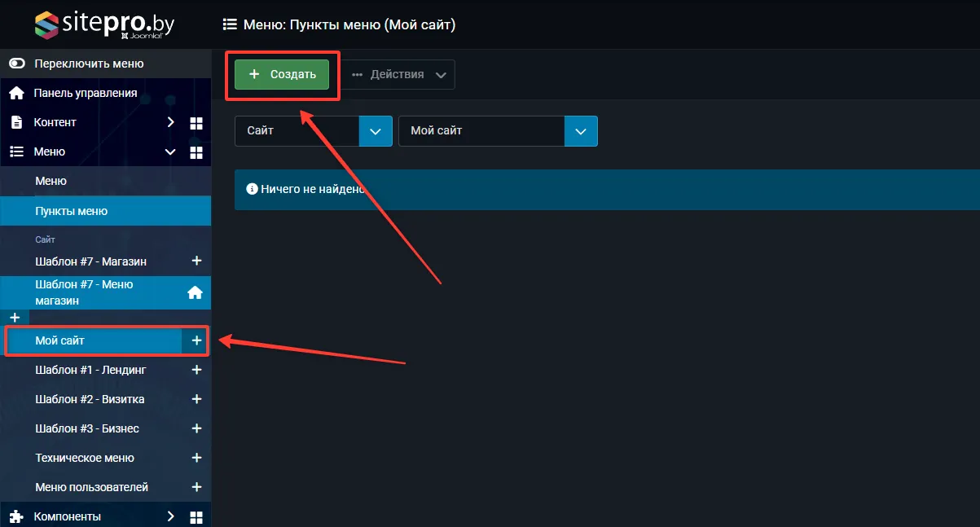Screen dimensions: 980x527
Task: Click plus icon beside Техническое меню
Action: pyautogui.click(x=196, y=458)
